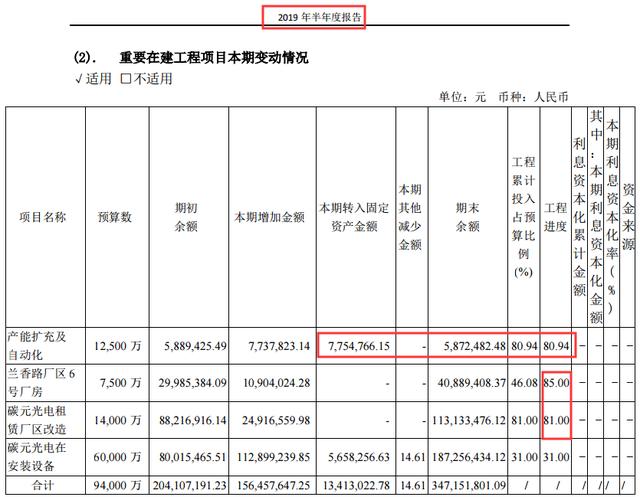Click the checked 适用 checkbox mark
Viewport: 640px width, 497px height.
(79, 79)
